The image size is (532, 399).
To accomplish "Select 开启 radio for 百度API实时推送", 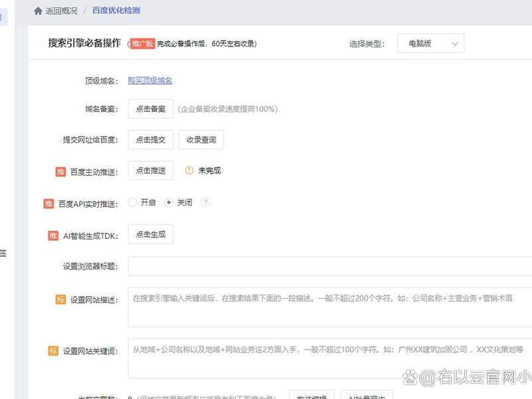I will [132, 203].
